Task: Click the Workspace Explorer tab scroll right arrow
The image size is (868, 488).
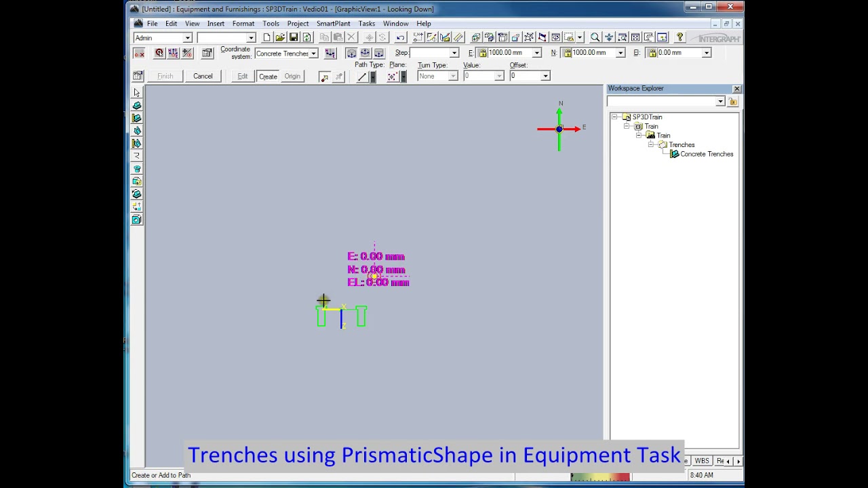Action: pyautogui.click(x=738, y=461)
